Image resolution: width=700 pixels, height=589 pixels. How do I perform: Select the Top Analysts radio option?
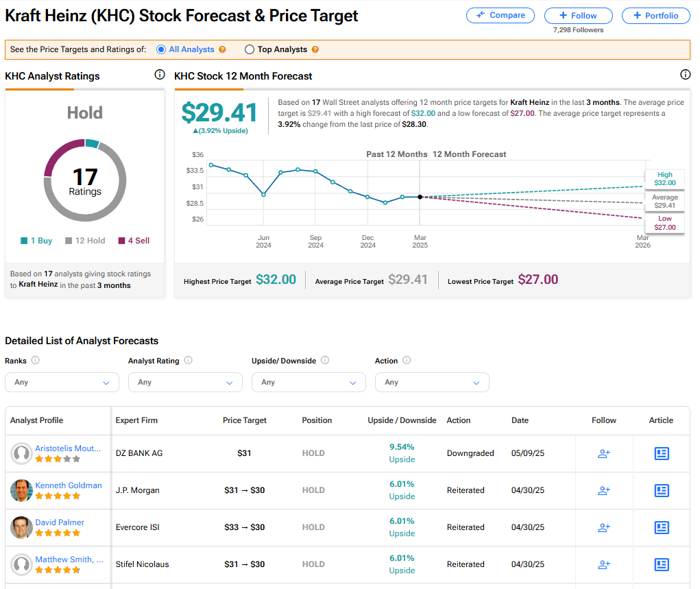click(250, 49)
